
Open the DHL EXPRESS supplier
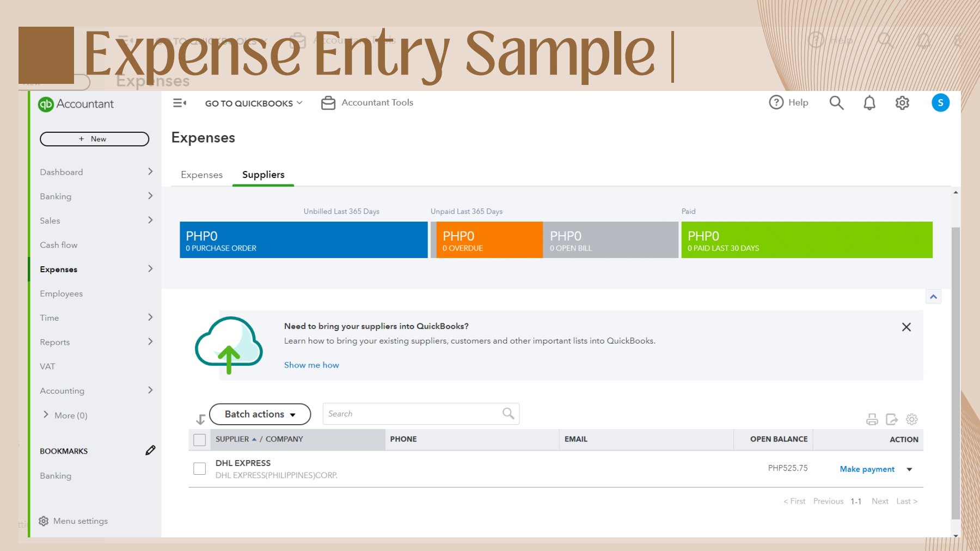(x=243, y=463)
